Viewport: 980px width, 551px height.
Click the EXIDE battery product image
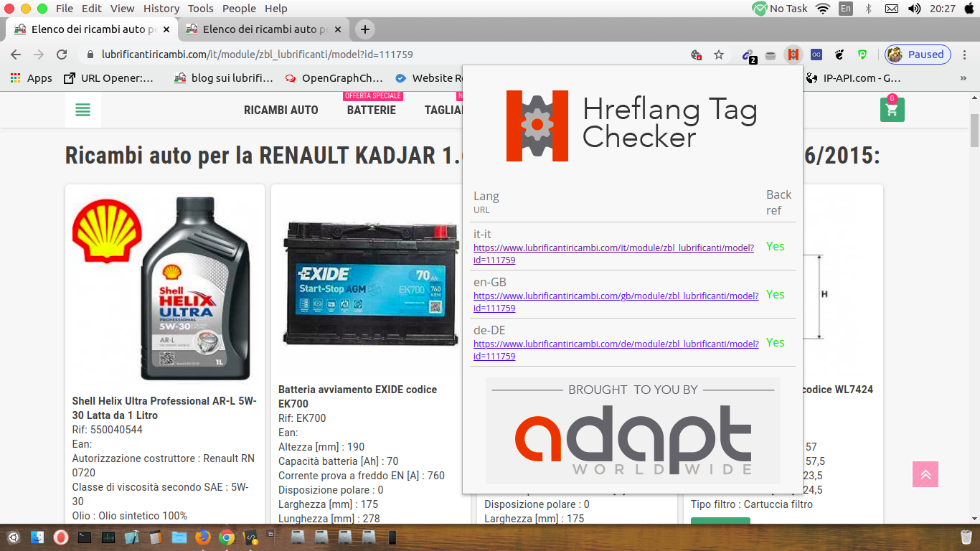pyautogui.click(x=369, y=284)
